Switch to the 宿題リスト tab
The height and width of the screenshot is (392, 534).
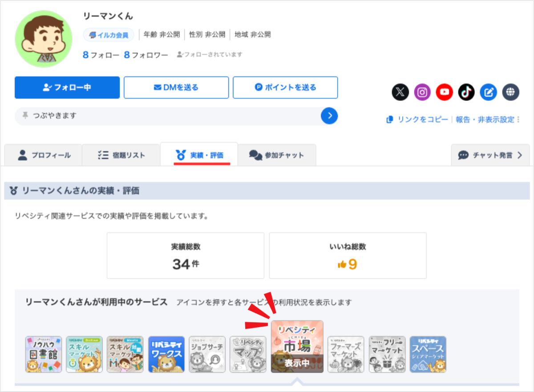(x=121, y=155)
